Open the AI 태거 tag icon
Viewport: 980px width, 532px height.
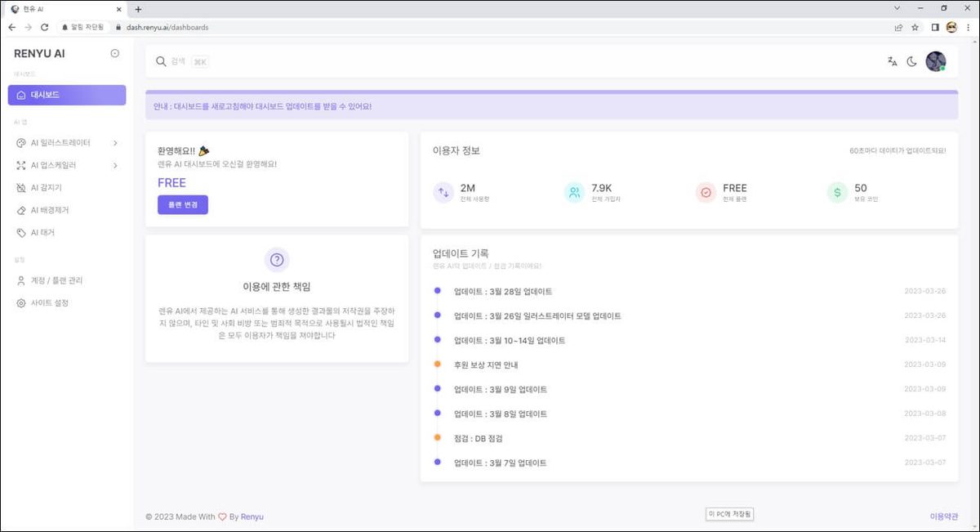21,233
